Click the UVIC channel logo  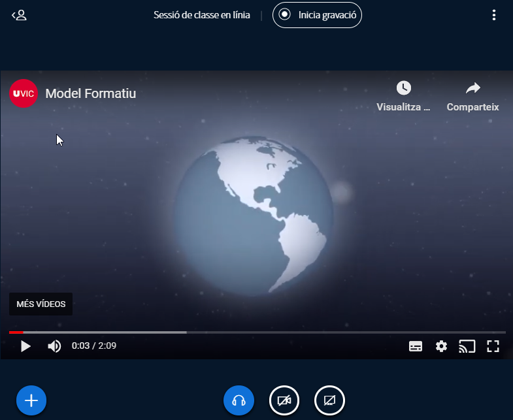click(x=24, y=93)
